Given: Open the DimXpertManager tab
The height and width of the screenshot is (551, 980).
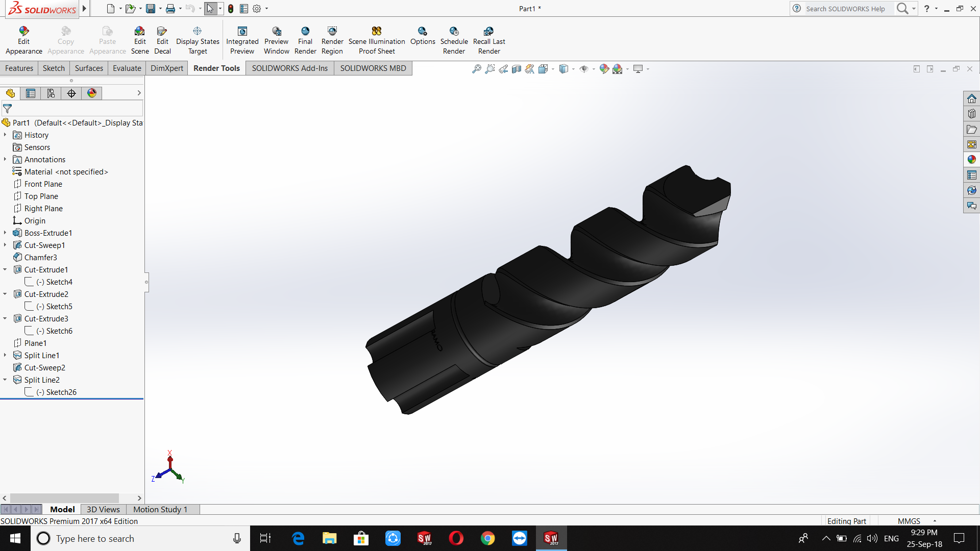Looking at the screenshot, I should click(x=71, y=93).
